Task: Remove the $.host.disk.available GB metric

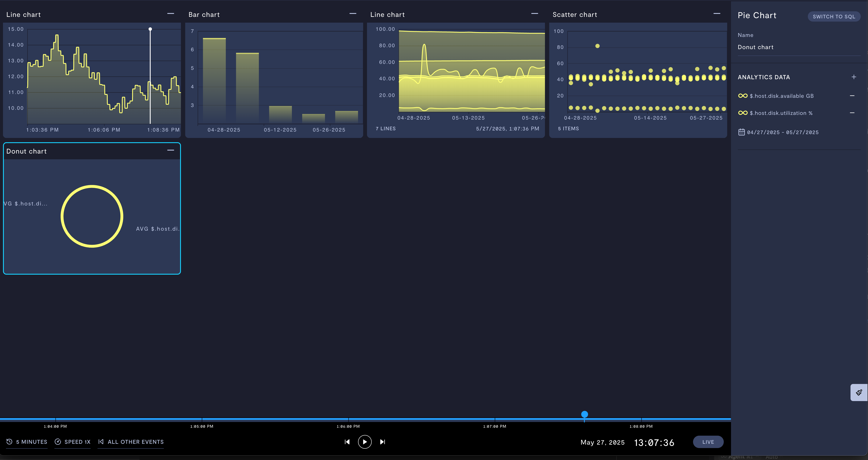Action: click(x=852, y=96)
